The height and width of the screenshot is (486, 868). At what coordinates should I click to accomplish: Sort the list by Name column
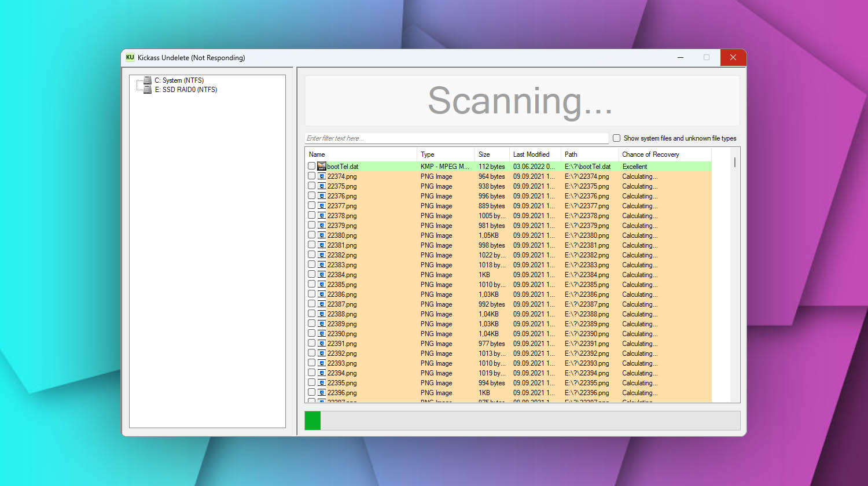pos(361,154)
